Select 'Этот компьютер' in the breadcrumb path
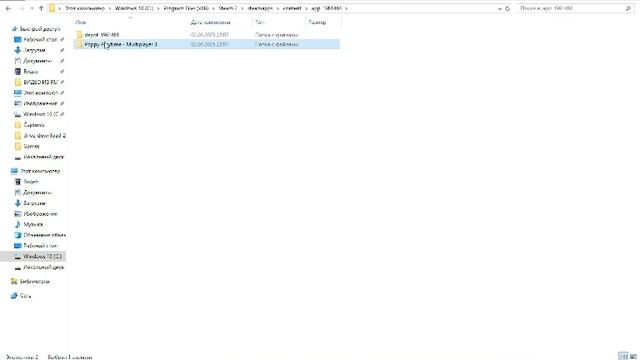 click(x=85, y=8)
